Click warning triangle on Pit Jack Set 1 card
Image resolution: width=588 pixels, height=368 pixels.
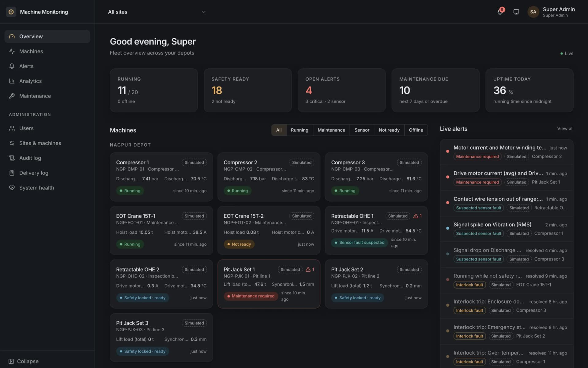[308, 270]
